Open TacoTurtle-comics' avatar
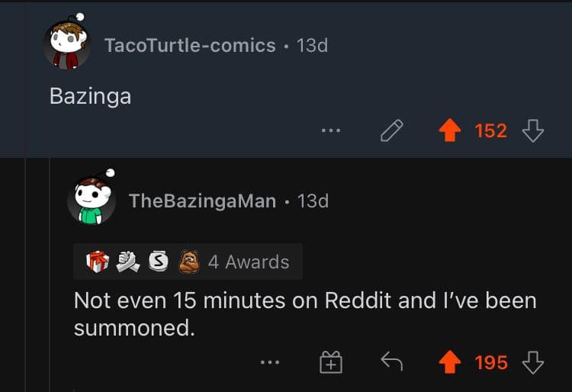The height and width of the screenshot is (392, 572). click(x=67, y=43)
